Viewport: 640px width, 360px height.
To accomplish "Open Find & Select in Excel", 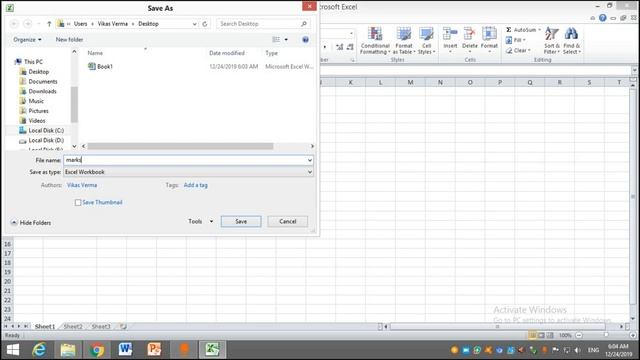I will point(571,40).
